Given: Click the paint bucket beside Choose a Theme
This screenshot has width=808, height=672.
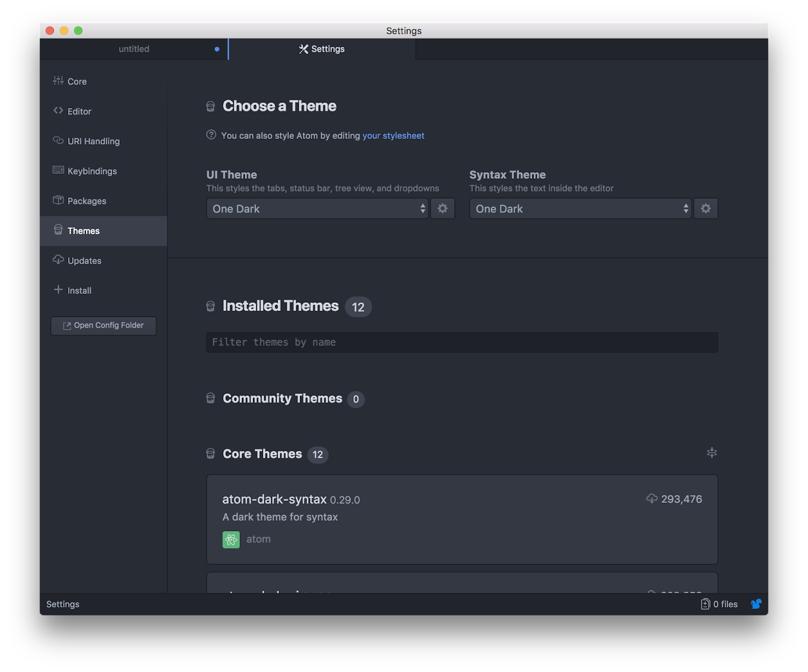Looking at the screenshot, I should click(211, 107).
